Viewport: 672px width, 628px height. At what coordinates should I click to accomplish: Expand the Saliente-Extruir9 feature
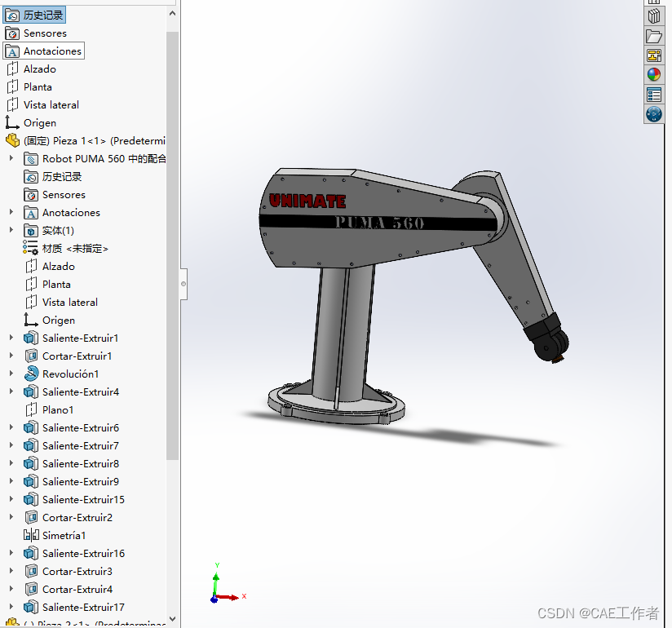tap(11, 481)
